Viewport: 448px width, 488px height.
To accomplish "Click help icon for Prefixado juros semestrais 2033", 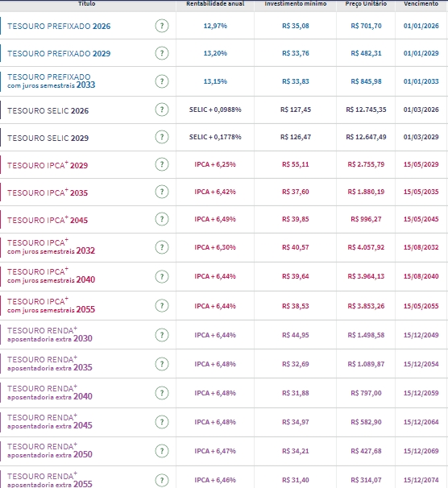I will (x=162, y=81).
